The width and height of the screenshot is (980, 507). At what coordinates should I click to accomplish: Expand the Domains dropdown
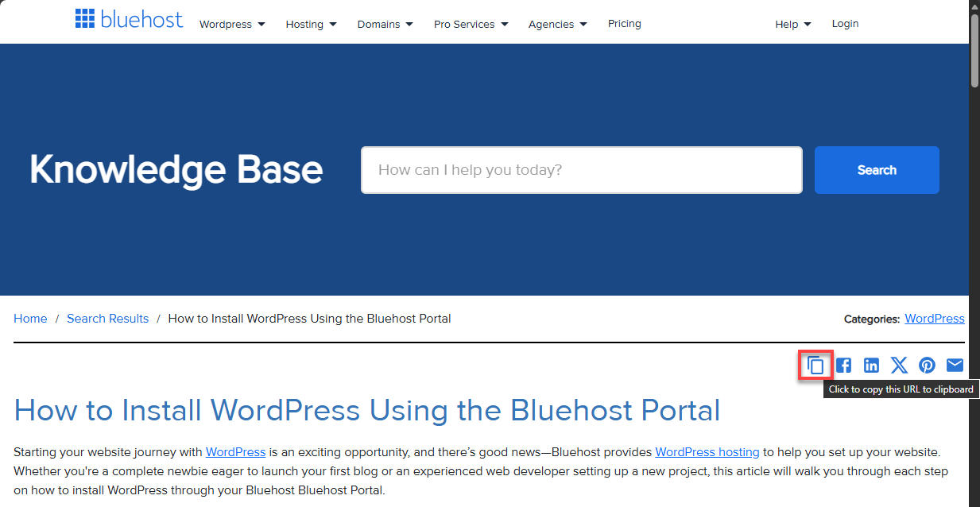(x=385, y=24)
